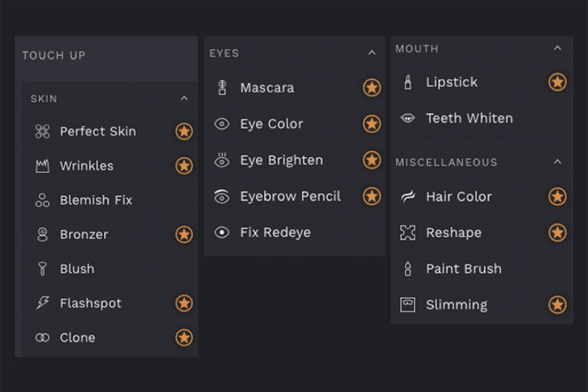Toggle the star badge beside Hair Color
The height and width of the screenshot is (392, 588).
coord(557,197)
